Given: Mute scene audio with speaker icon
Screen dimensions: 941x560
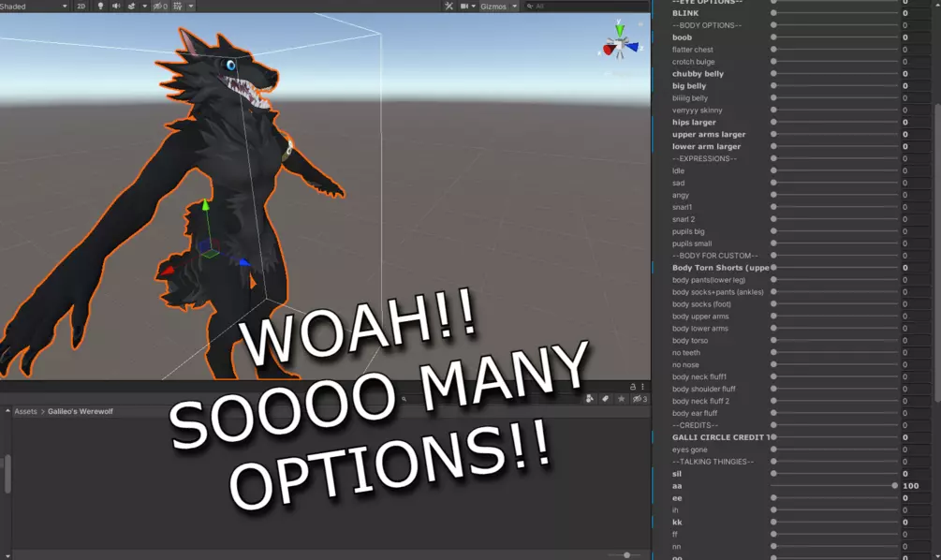Looking at the screenshot, I should [116, 7].
